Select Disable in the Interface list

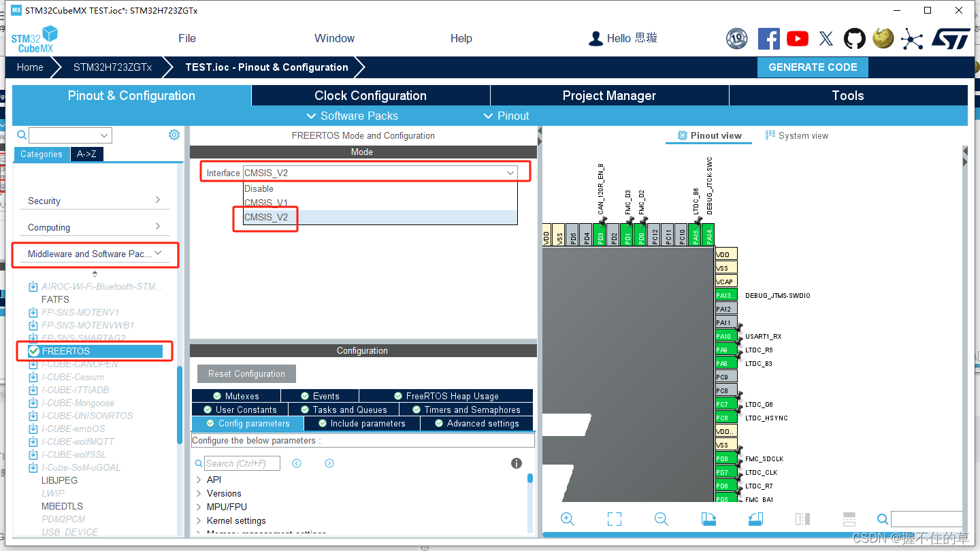click(x=380, y=188)
